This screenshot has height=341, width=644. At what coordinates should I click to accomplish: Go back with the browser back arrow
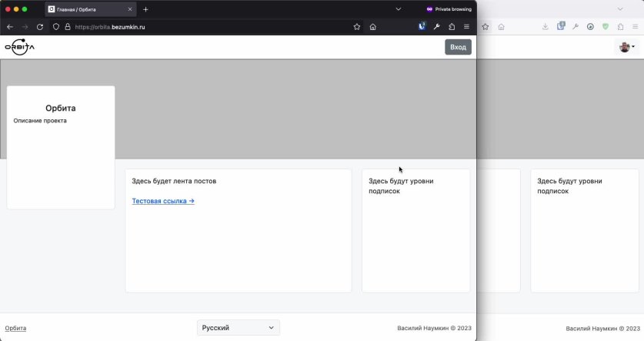click(x=10, y=27)
